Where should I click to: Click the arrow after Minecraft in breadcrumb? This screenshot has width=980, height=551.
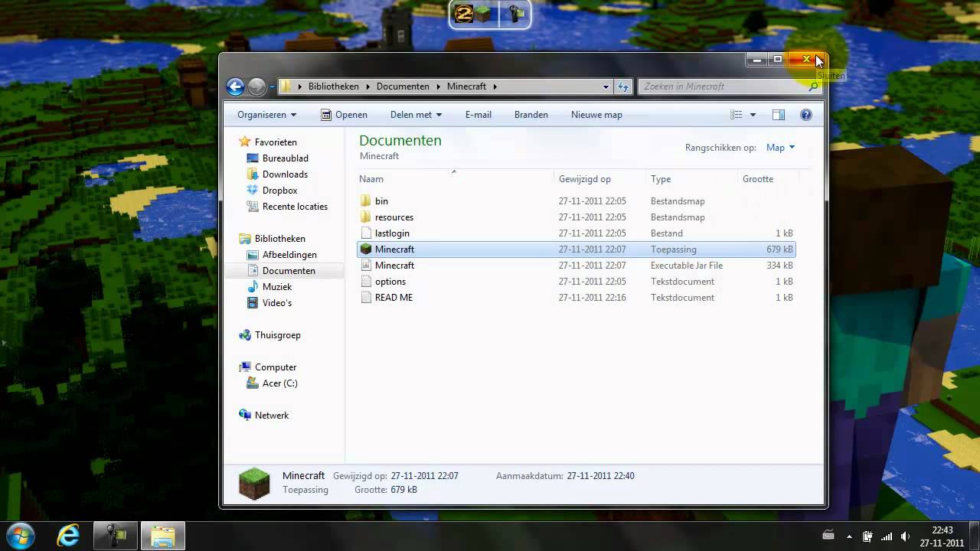(x=495, y=86)
